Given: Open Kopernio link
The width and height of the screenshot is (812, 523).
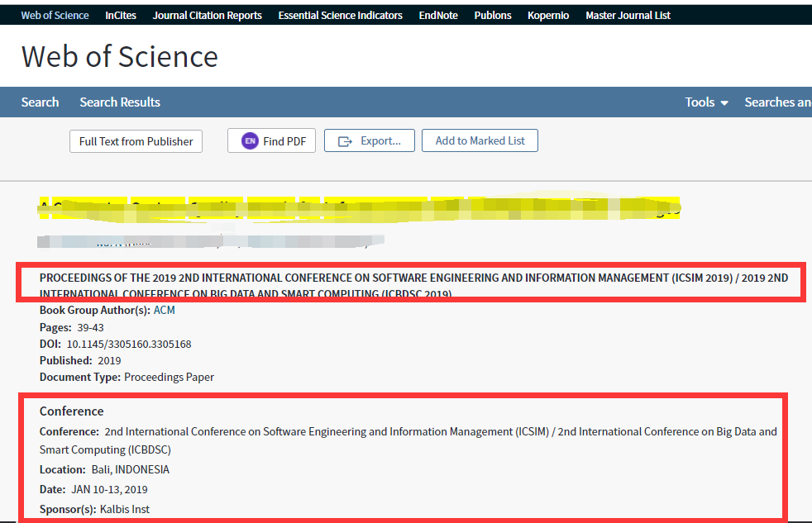Looking at the screenshot, I should tap(548, 16).
